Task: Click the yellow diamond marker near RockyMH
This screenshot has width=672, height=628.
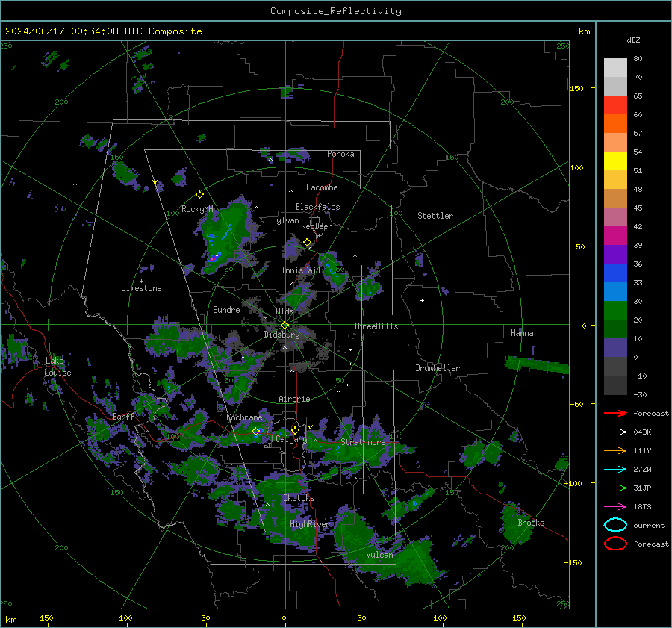Action: click(199, 195)
